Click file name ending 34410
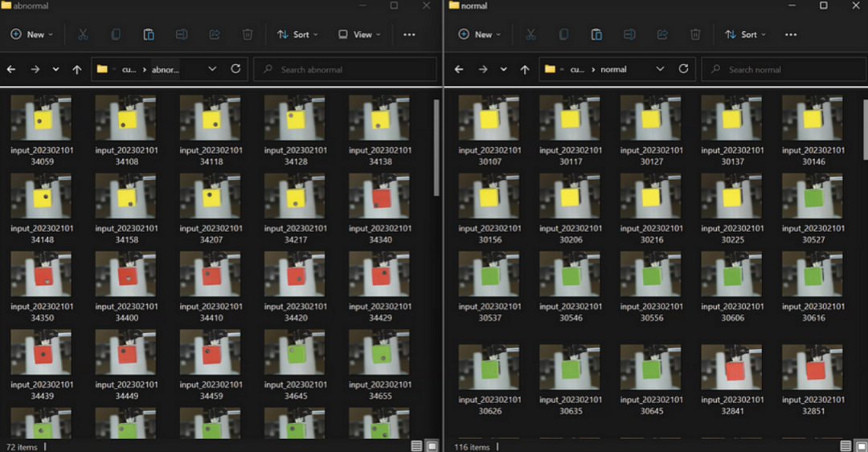 coord(211,312)
